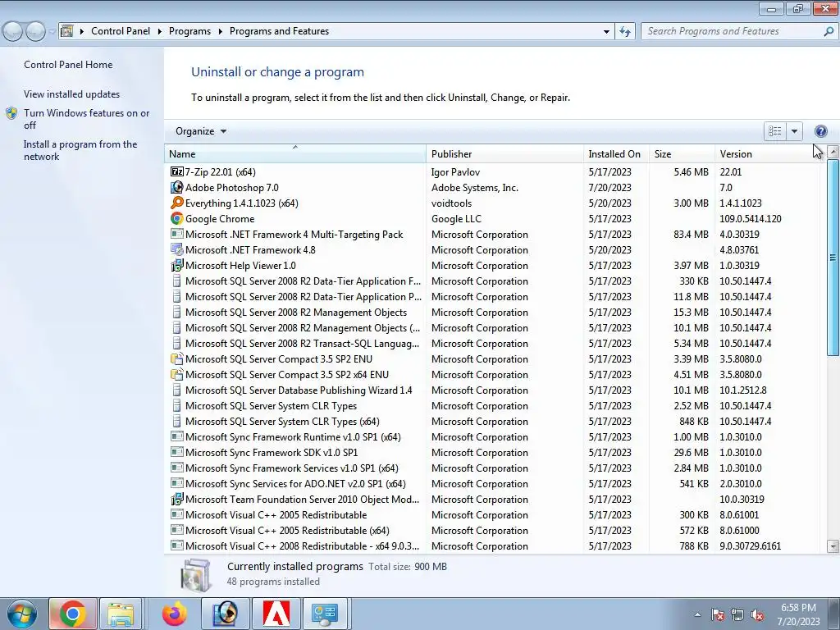Click the network tray icon
Image resolution: width=840 pixels, height=630 pixels.
pos(737,615)
